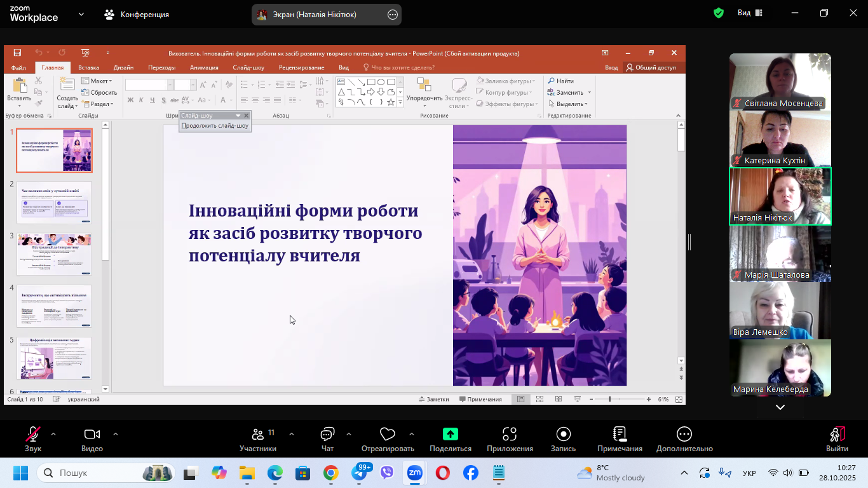The image size is (868, 488).
Task: Switch to the Вставка ribbon tab
Action: point(88,67)
